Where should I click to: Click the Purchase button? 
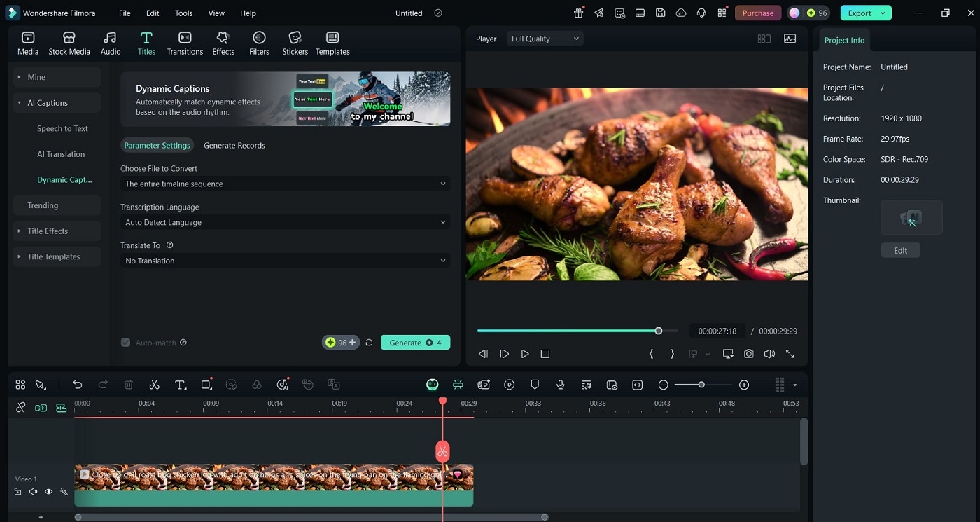tap(758, 13)
